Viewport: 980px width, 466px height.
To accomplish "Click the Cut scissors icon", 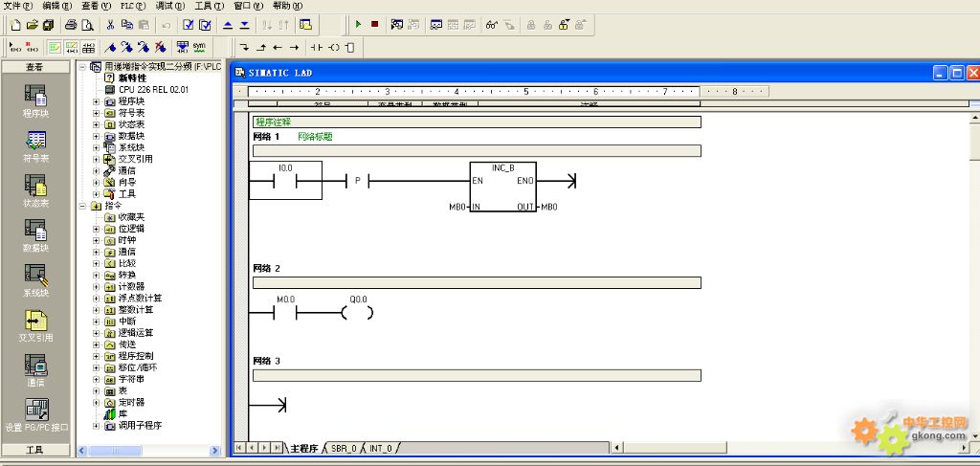I will [x=110, y=25].
